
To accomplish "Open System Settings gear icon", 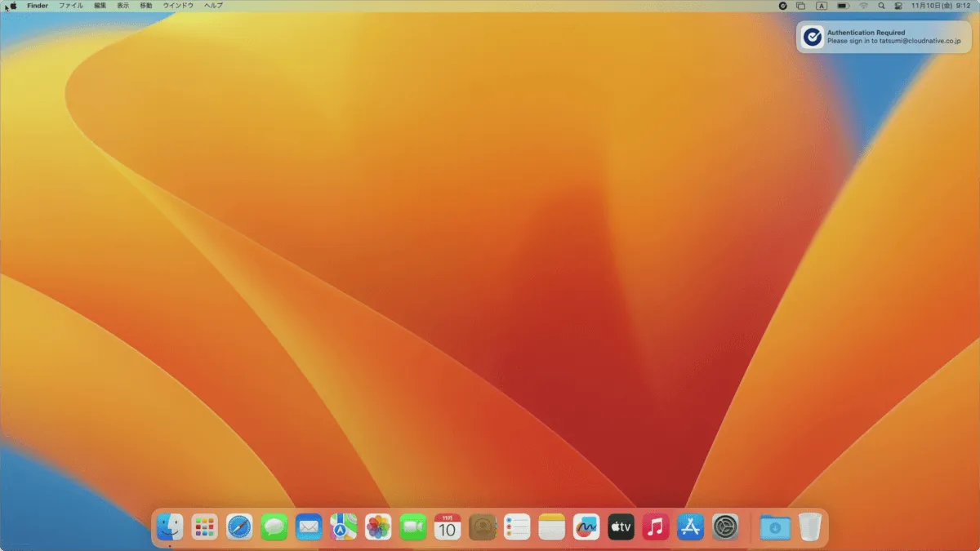I will (725, 527).
